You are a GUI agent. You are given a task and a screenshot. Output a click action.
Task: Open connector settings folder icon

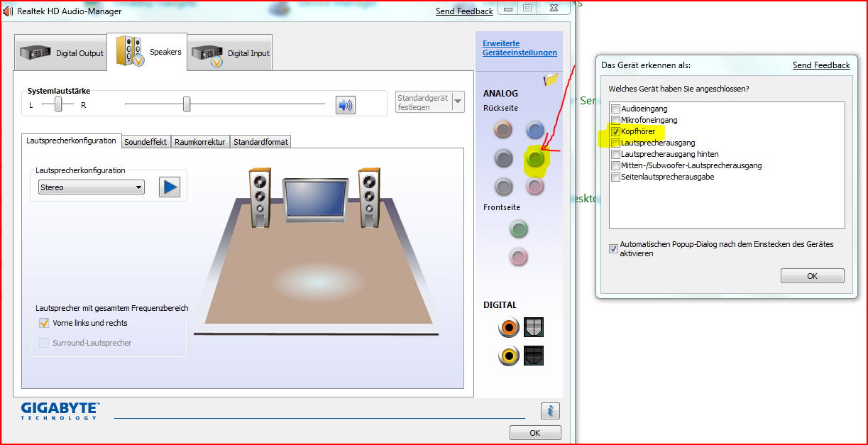pyautogui.click(x=551, y=79)
